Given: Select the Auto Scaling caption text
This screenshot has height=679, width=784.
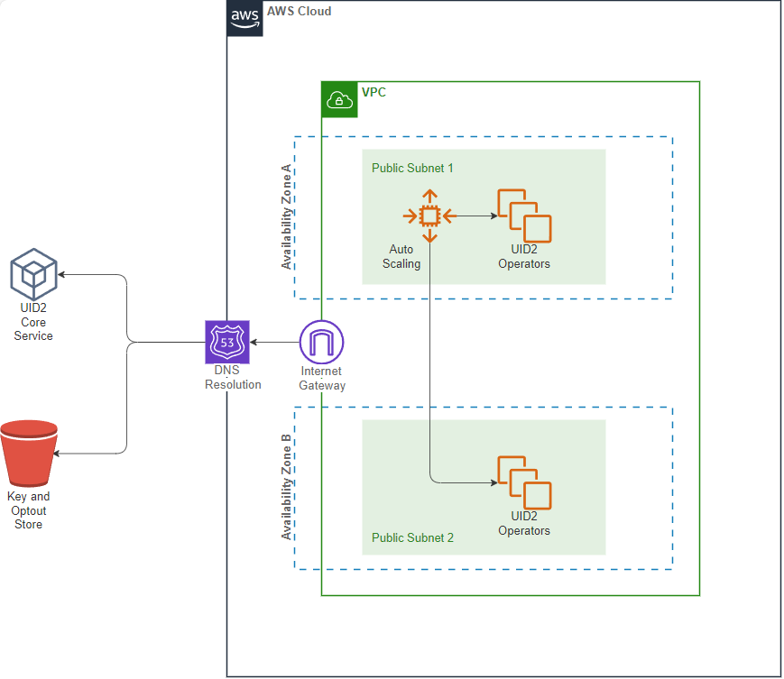Looking at the screenshot, I should [401, 256].
